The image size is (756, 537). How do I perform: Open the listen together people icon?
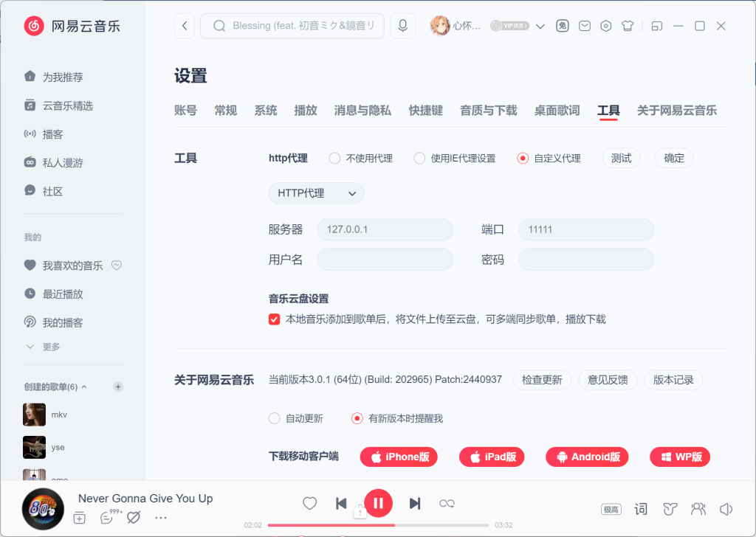point(698,508)
